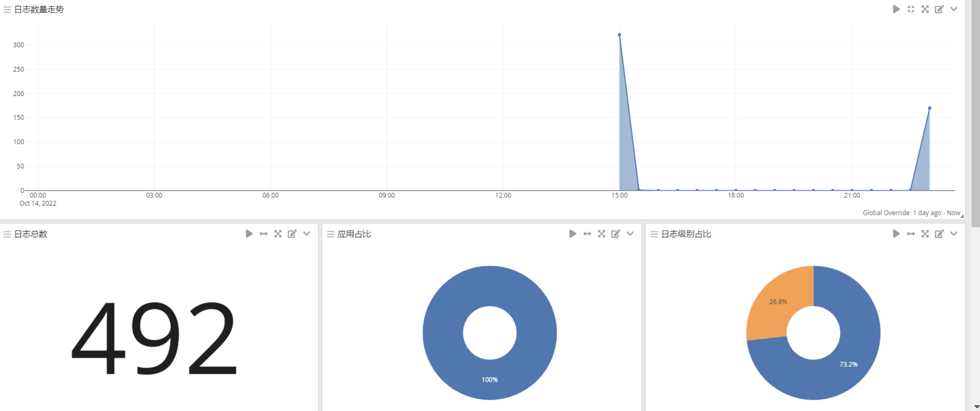Click Global Override time range label
This screenshot has width=980, height=411.
pyautogui.click(x=911, y=213)
